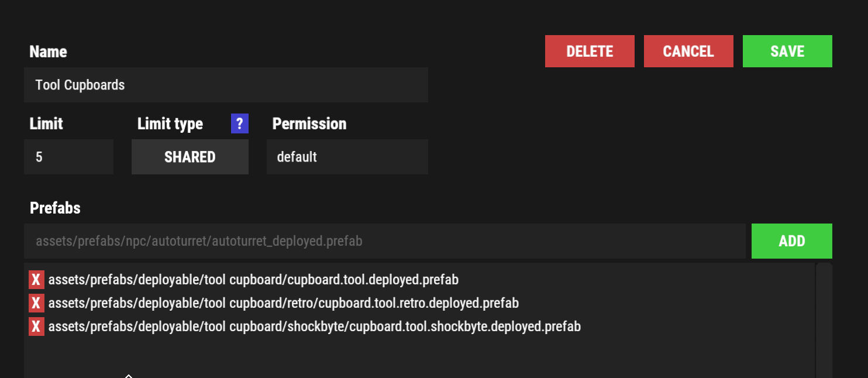Remove the retro tool cupboard prefab entry
This screenshot has width=868, height=378.
[36, 303]
